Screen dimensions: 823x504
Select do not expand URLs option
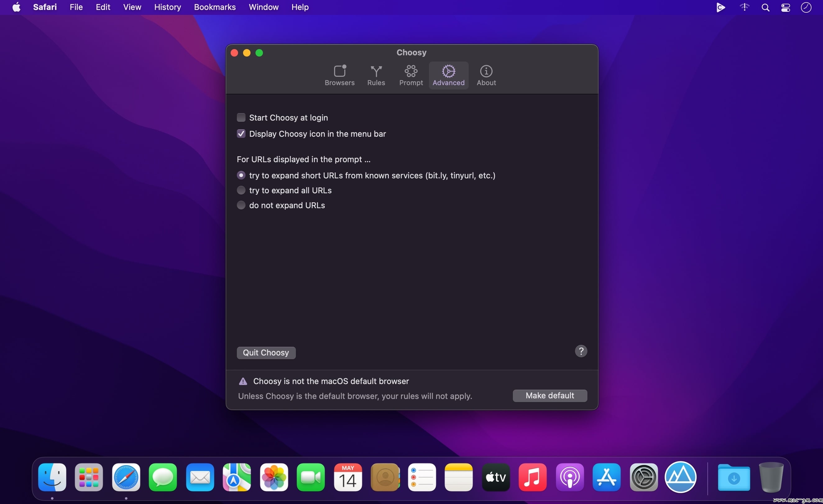click(241, 205)
